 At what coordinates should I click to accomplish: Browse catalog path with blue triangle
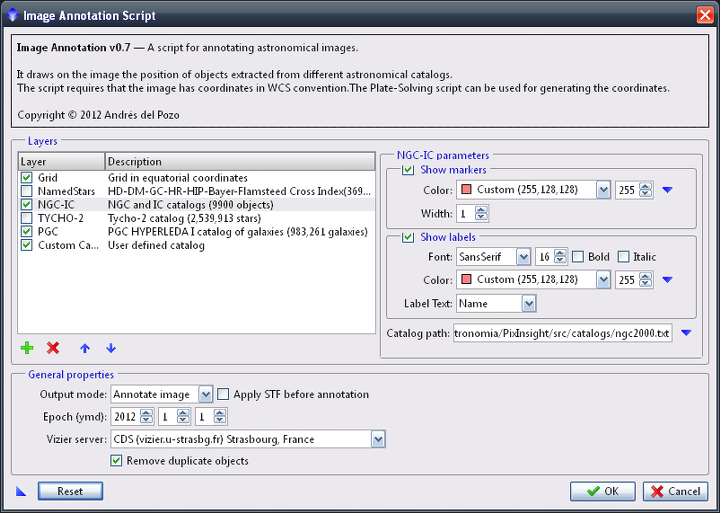686,333
